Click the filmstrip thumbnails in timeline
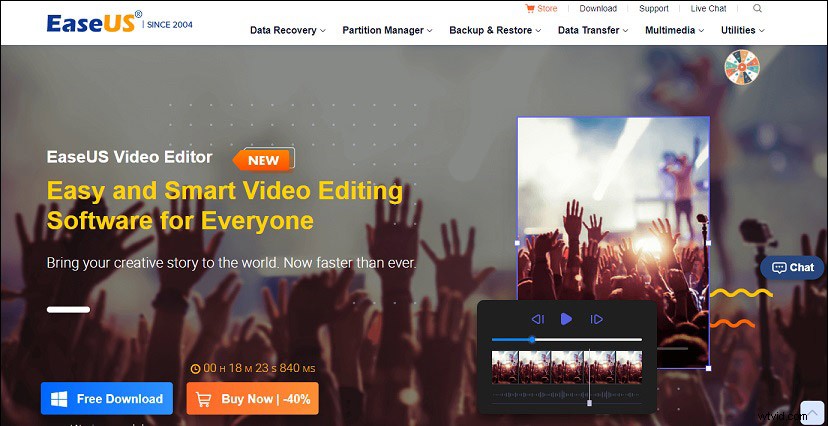The image size is (828, 426). [x=567, y=367]
